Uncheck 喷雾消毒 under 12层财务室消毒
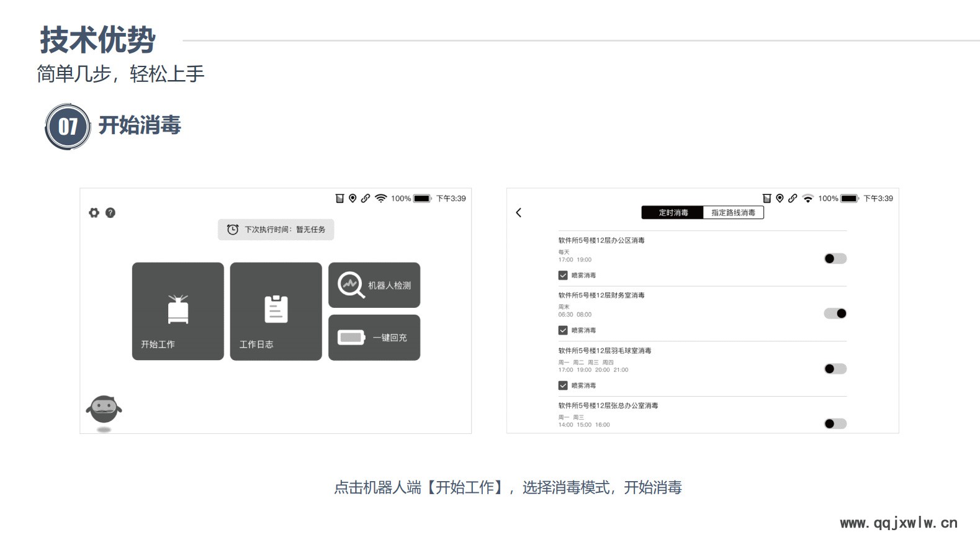 pos(563,330)
